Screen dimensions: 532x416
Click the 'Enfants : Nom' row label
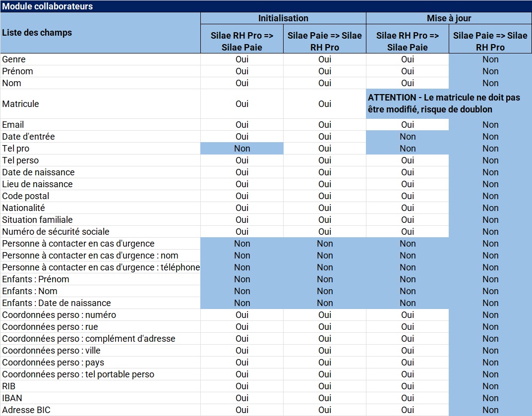click(x=30, y=291)
